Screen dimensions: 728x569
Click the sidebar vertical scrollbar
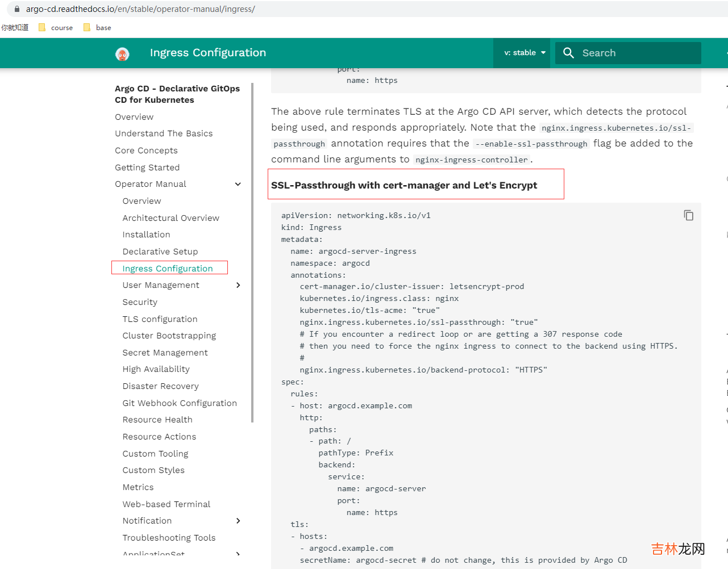click(x=252, y=253)
